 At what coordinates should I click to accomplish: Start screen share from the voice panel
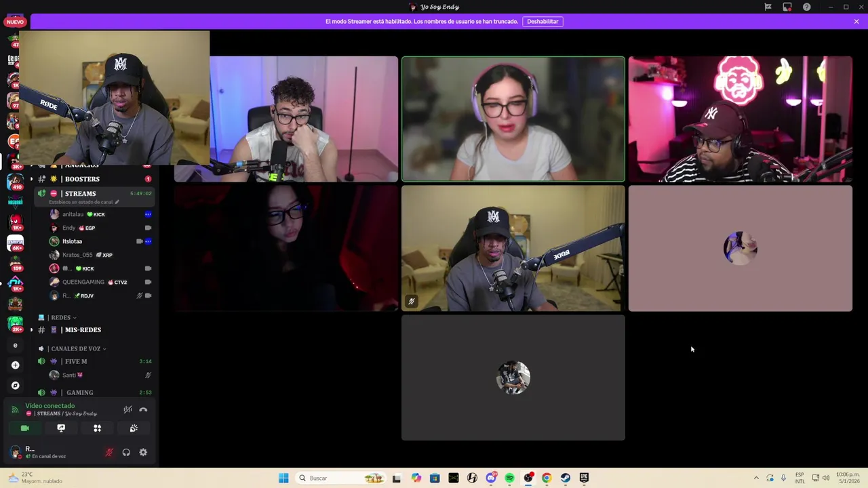tap(61, 428)
